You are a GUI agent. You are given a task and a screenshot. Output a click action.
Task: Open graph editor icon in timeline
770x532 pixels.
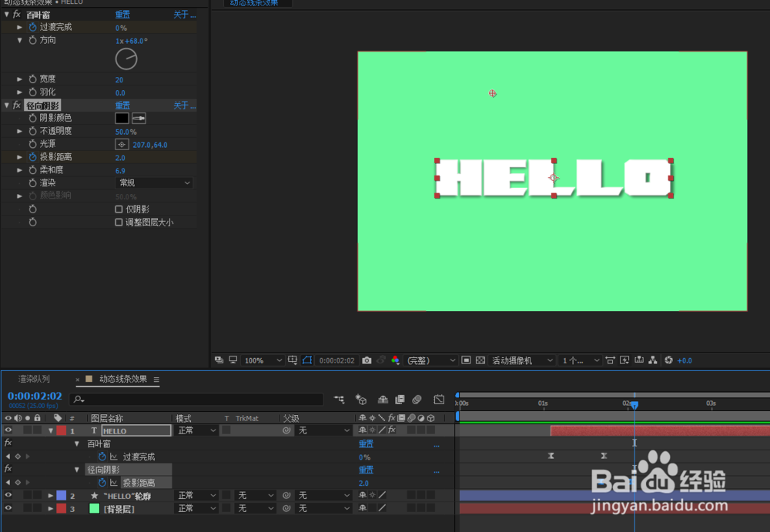439,400
